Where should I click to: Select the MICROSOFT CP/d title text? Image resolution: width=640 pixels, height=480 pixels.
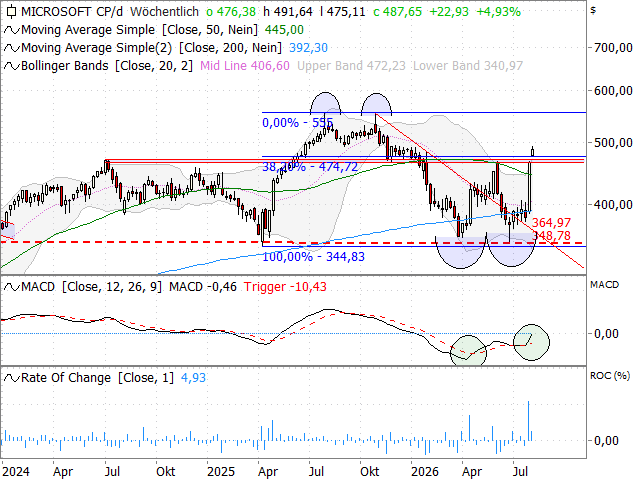coord(72,11)
